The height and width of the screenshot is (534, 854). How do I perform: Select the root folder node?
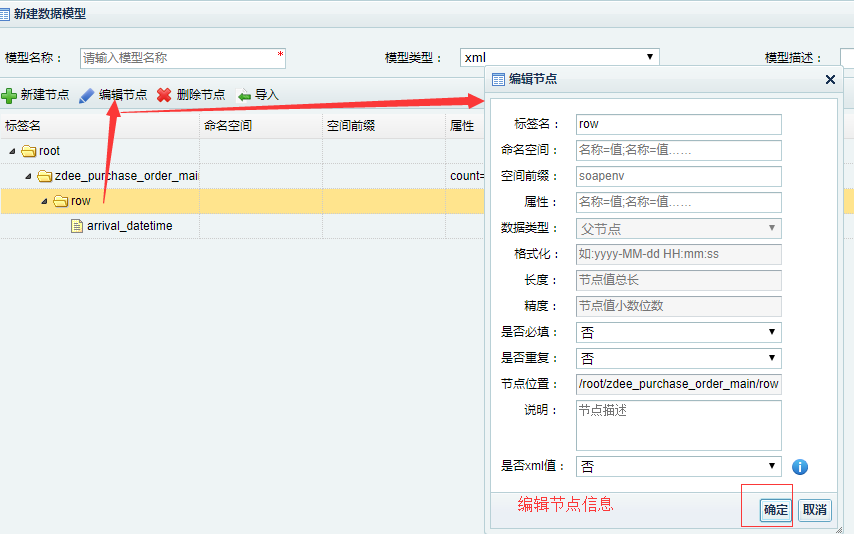[48, 151]
